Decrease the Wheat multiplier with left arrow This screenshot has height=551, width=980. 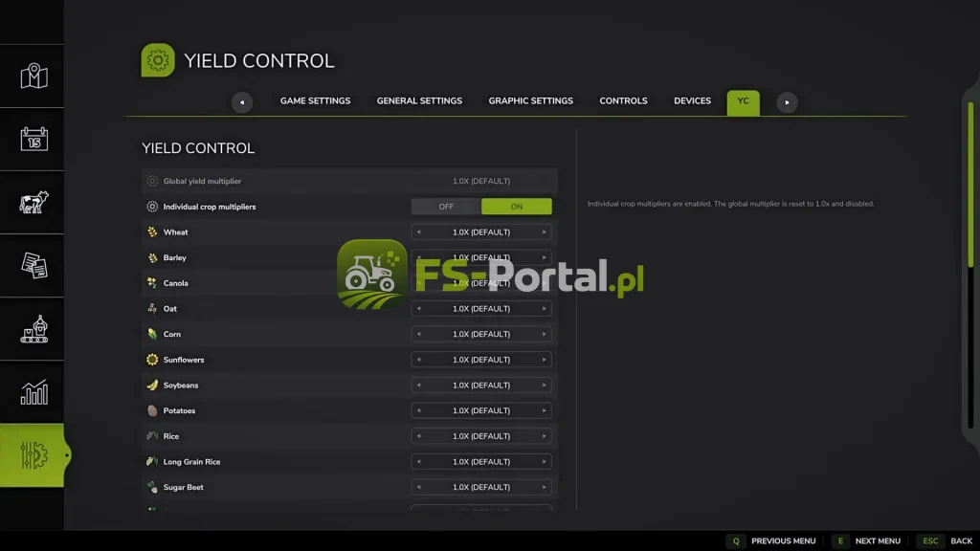click(x=419, y=232)
